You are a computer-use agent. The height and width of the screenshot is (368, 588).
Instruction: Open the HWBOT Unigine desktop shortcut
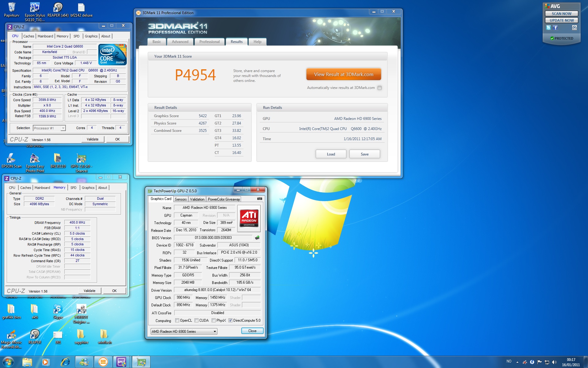pos(81,314)
